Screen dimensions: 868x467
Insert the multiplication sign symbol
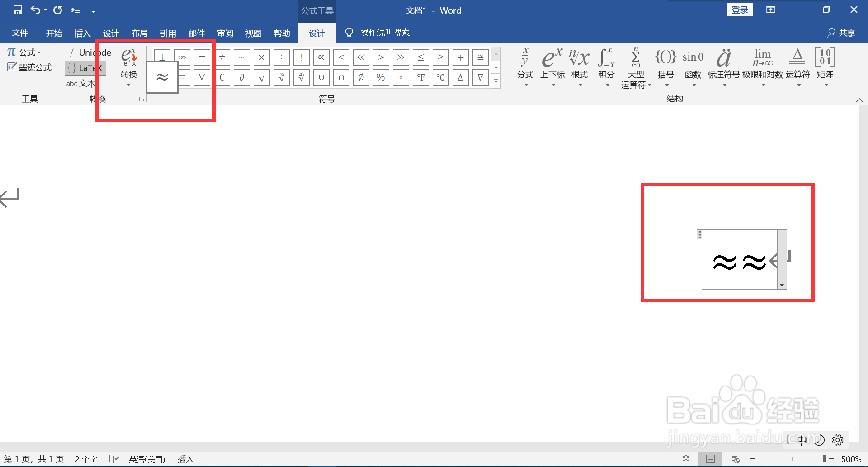262,57
